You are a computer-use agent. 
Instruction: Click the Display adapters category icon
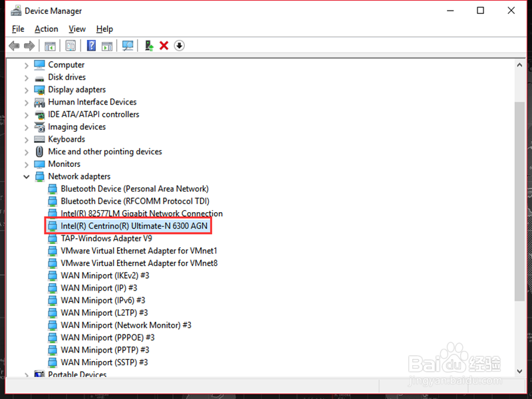click(39, 90)
